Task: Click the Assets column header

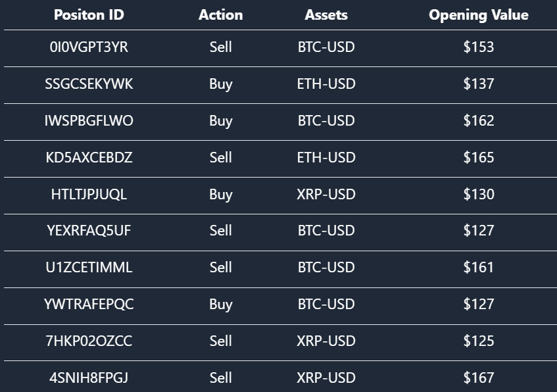Action: point(326,14)
